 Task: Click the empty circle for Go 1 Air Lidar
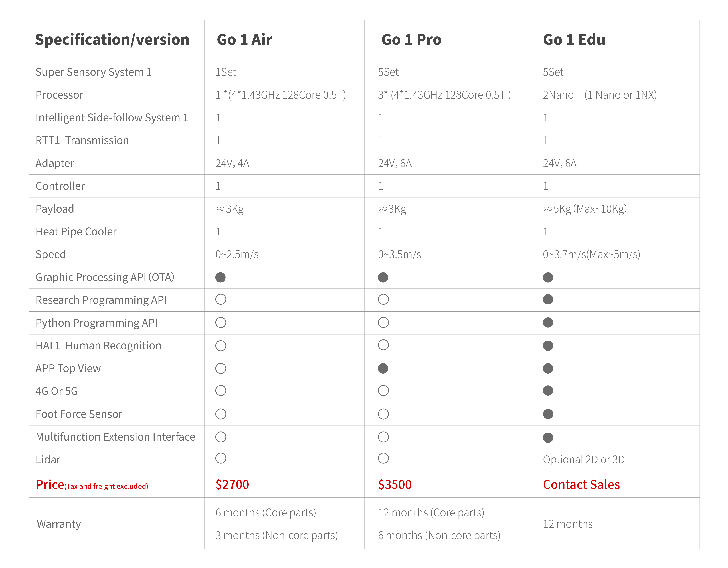tap(221, 458)
